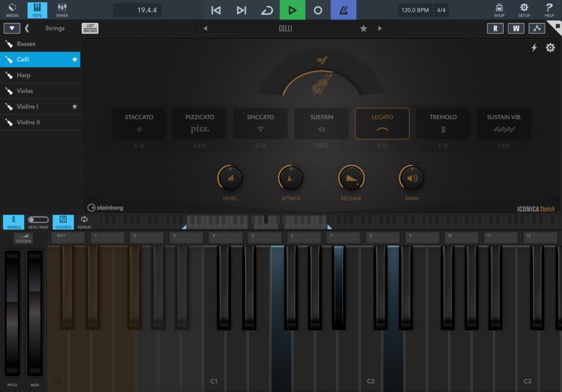
Task: Click the 19.4.4 position display
Action: click(138, 10)
